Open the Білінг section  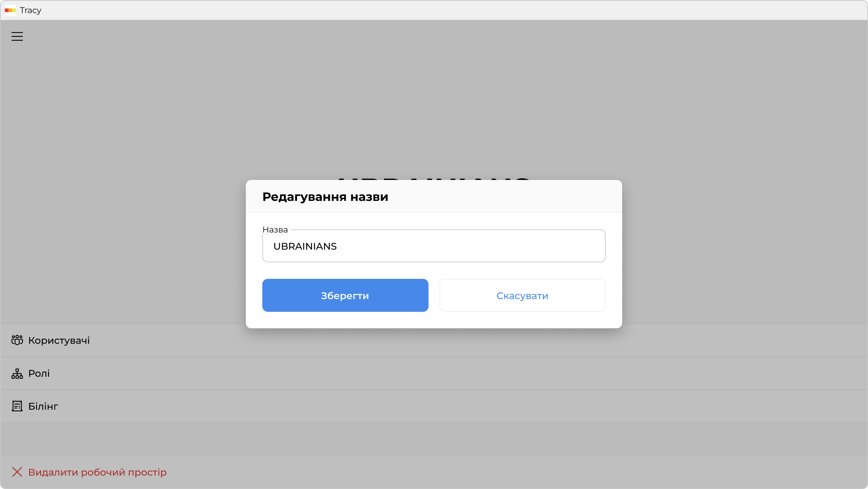click(x=43, y=406)
